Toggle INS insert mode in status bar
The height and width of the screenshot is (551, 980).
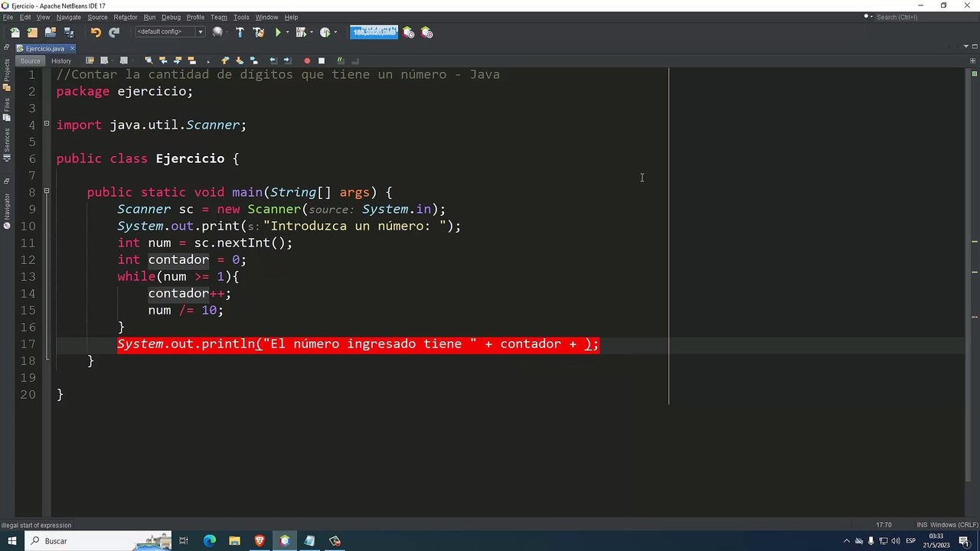click(x=922, y=525)
